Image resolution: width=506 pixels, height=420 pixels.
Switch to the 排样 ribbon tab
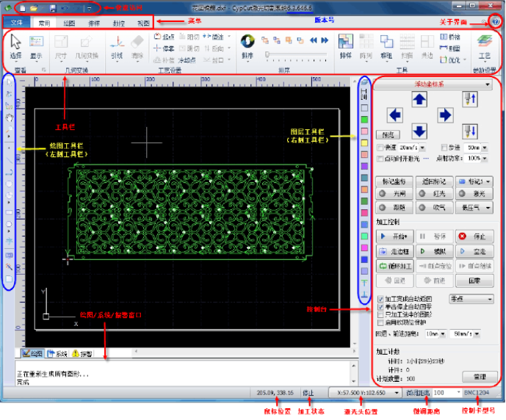93,23
